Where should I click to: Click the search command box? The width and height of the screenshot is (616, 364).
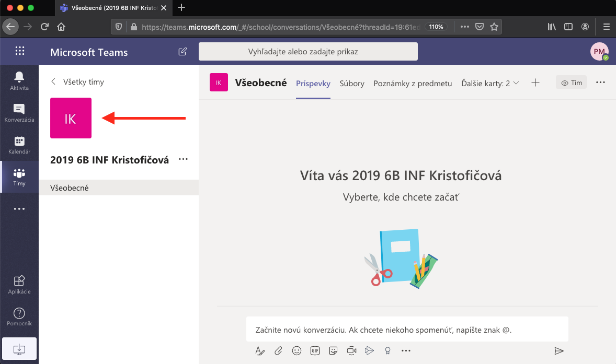[x=308, y=52]
